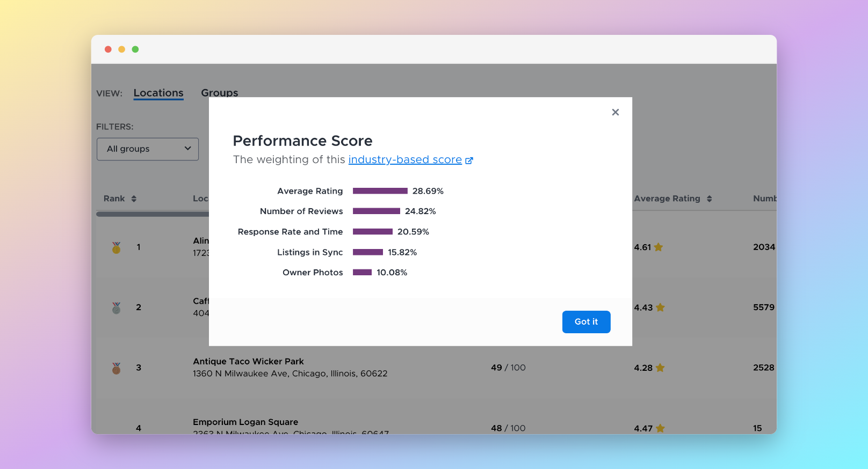The width and height of the screenshot is (868, 469).
Task: Click the Got it button
Action: [586, 322]
